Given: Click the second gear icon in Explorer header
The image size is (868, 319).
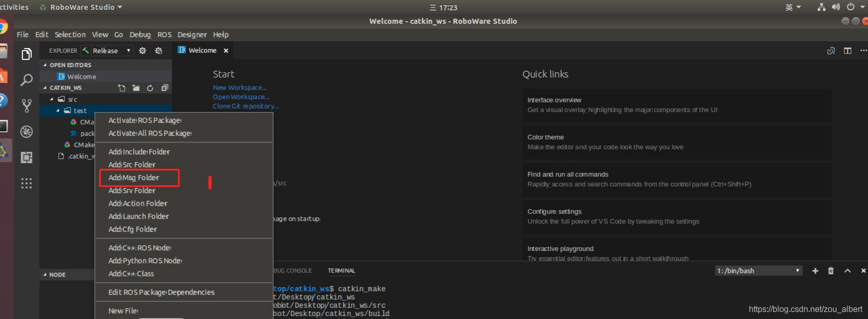Looking at the screenshot, I should point(159,51).
